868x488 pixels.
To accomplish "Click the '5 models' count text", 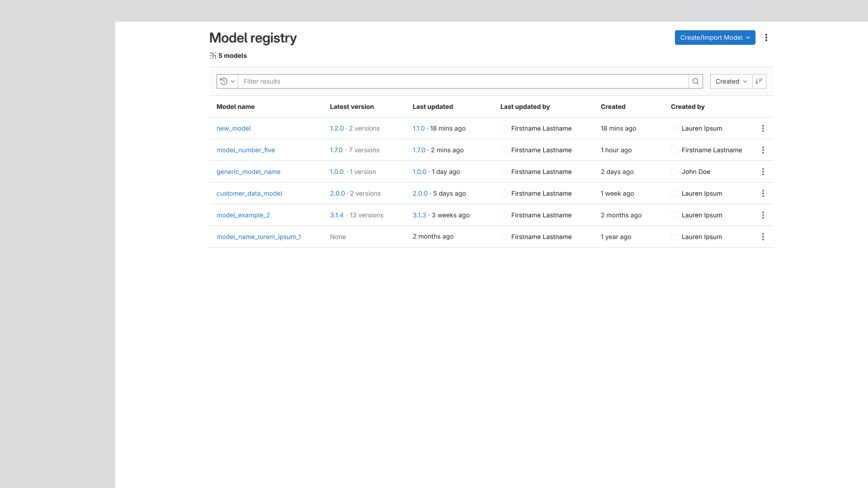I will point(232,56).
